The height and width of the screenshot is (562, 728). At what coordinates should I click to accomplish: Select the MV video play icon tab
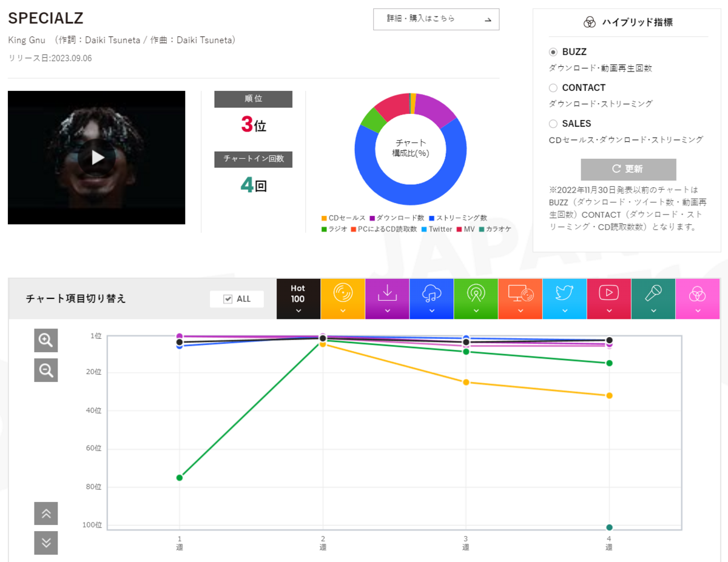[x=609, y=299]
